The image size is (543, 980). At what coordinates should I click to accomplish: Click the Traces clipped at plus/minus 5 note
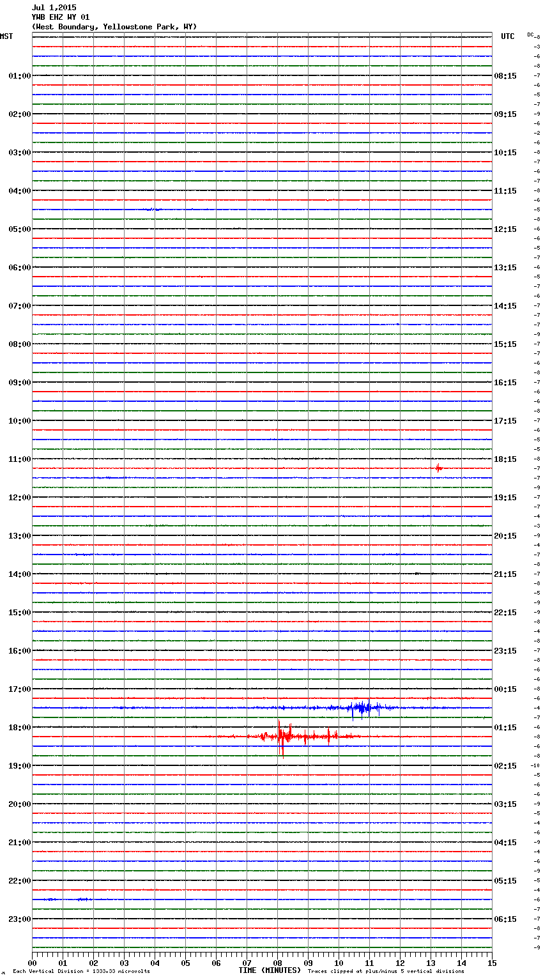386,972
